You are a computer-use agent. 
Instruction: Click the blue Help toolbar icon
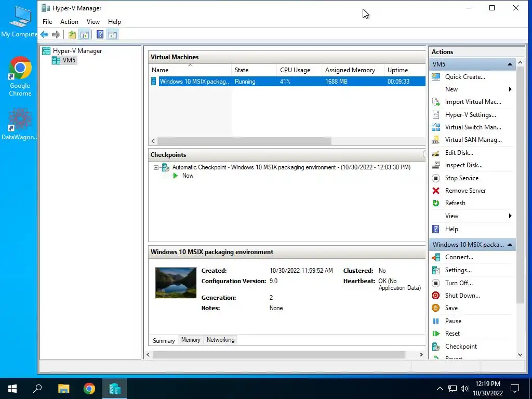pos(100,34)
